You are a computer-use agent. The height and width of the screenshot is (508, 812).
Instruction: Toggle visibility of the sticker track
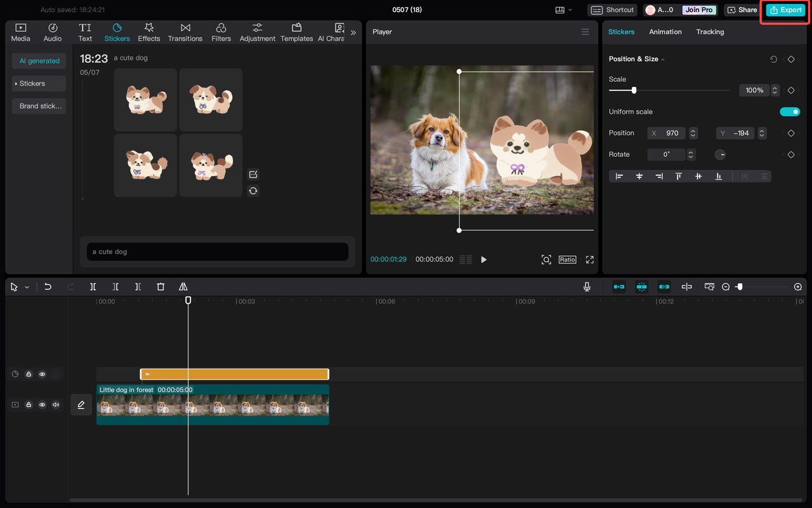pos(42,374)
